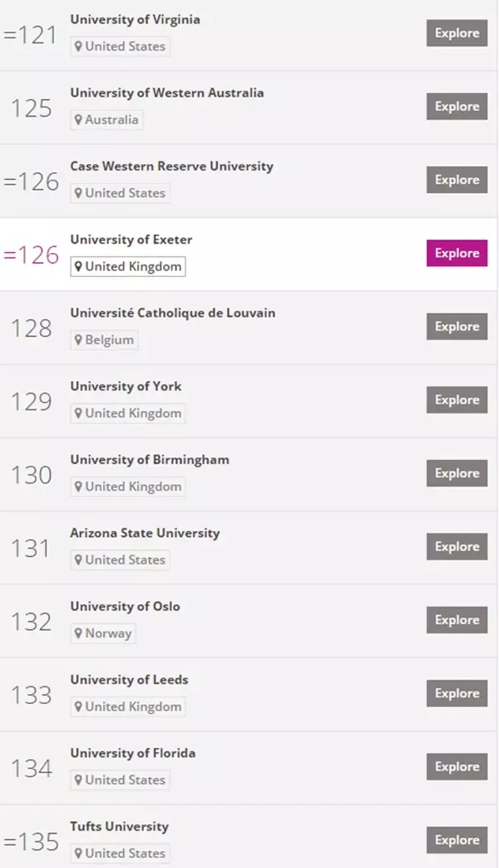Viewport: 499px width, 868px height.
Task: Open Case Western Reserve University name link
Action: pyautogui.click(x=171, y=166)
